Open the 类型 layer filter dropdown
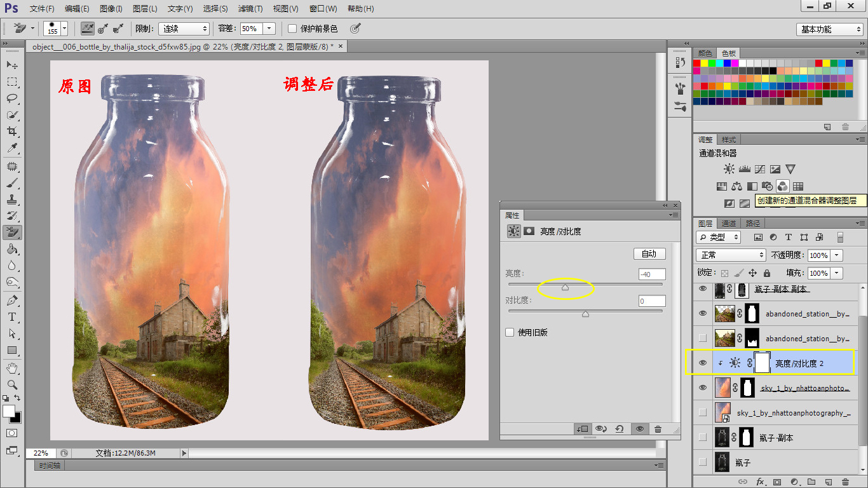 (718, 237)
